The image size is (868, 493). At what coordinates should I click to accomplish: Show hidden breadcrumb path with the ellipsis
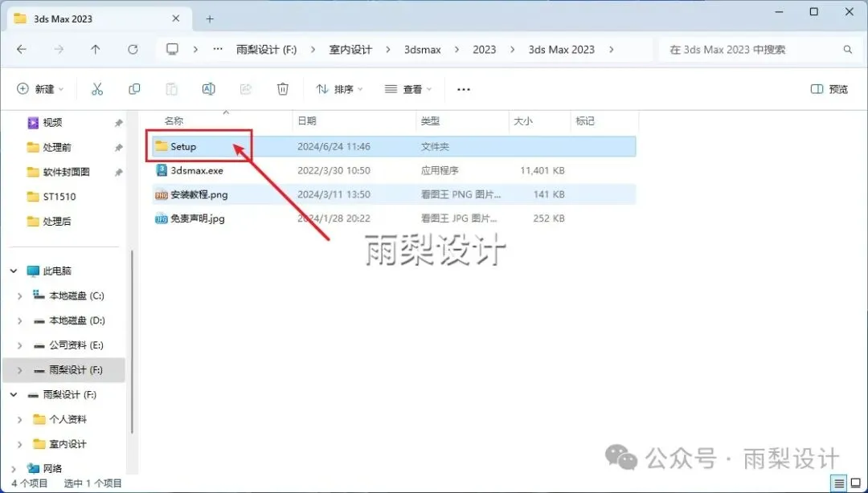coord(218,49)
